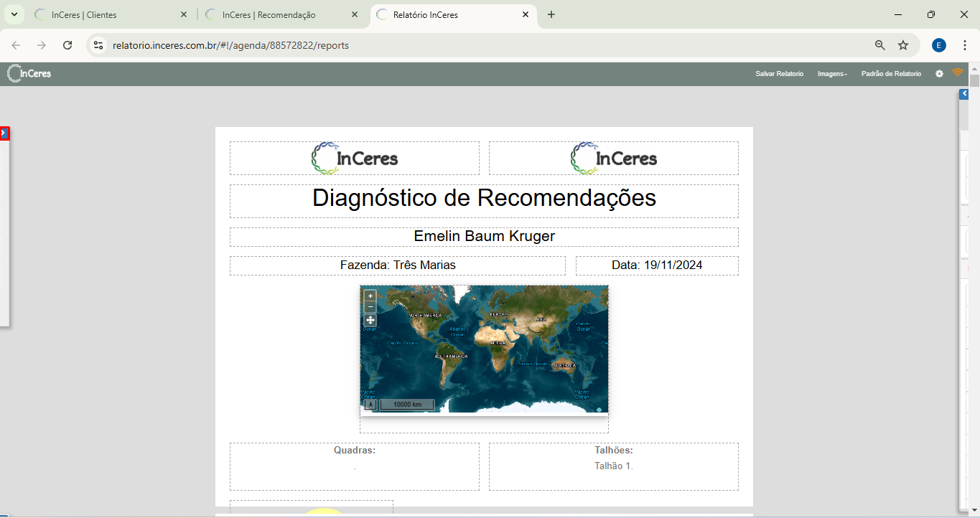Open the Chrome three-dot menu
This screenshot has height=518, width=980.
coord(965,45)
